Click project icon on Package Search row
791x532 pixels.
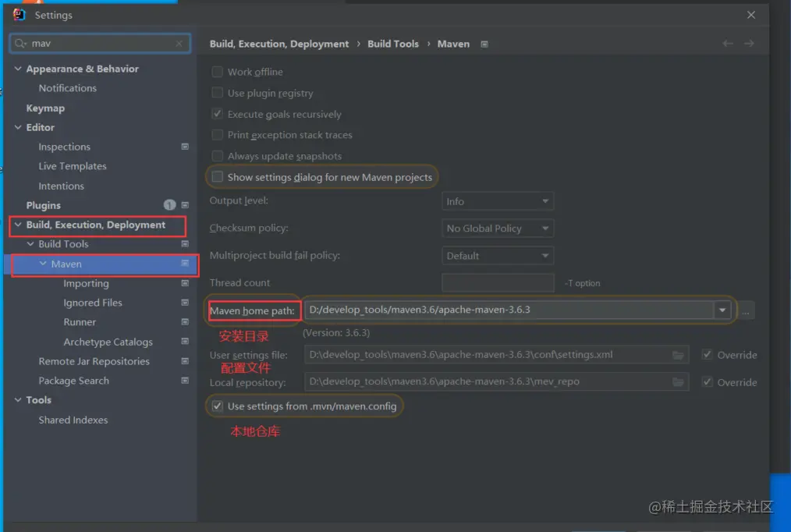click(x=185, y=380)
